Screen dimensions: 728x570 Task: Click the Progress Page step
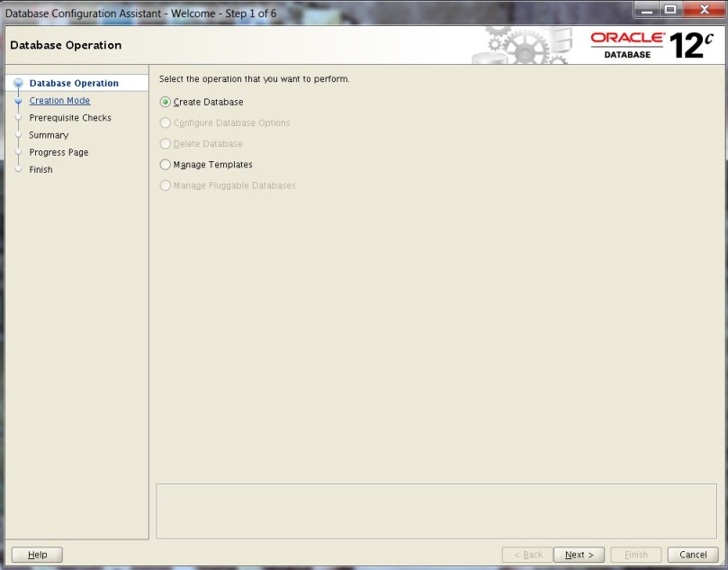point(58,152)
